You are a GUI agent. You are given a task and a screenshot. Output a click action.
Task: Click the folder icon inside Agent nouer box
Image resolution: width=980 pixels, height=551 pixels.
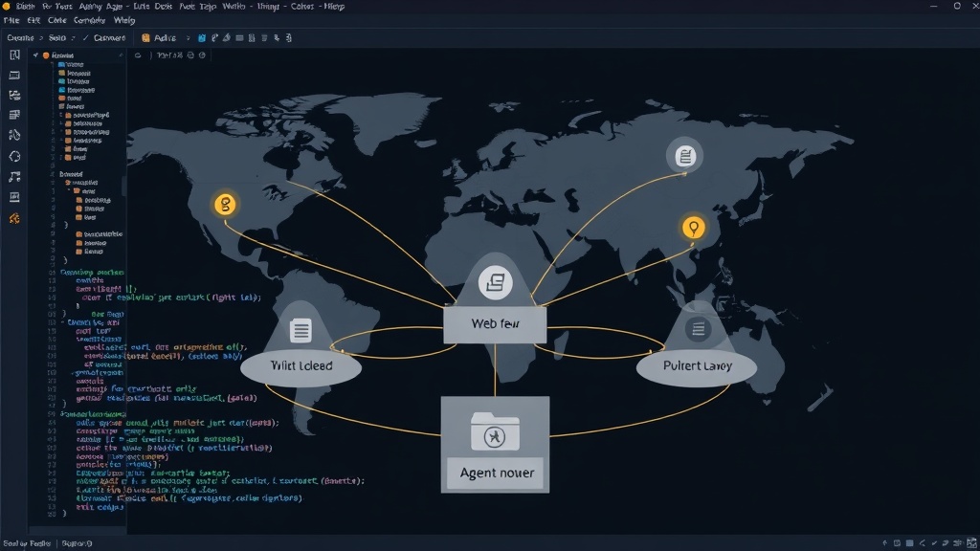[x=495, y=431]
